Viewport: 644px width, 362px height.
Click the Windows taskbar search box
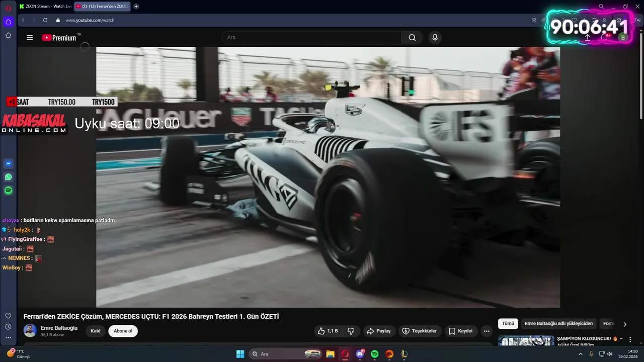(286, 354)
